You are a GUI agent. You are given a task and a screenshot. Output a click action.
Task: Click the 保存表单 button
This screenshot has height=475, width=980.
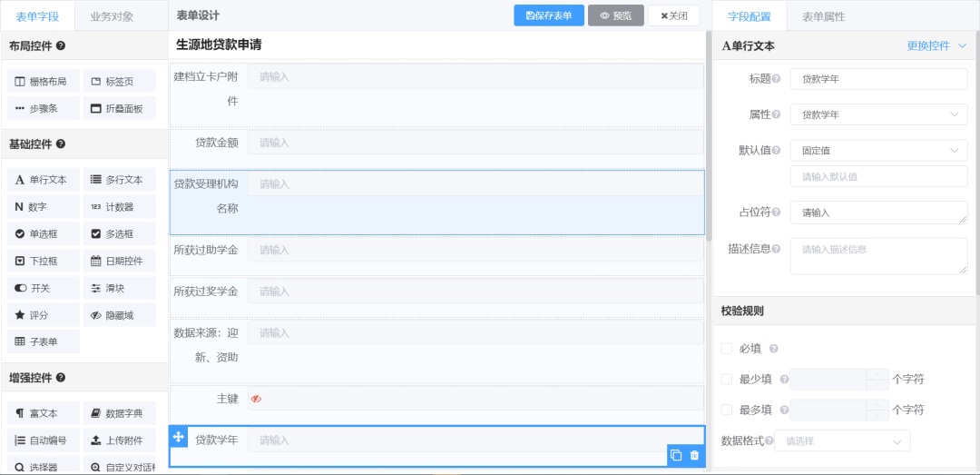coord(548,15)
